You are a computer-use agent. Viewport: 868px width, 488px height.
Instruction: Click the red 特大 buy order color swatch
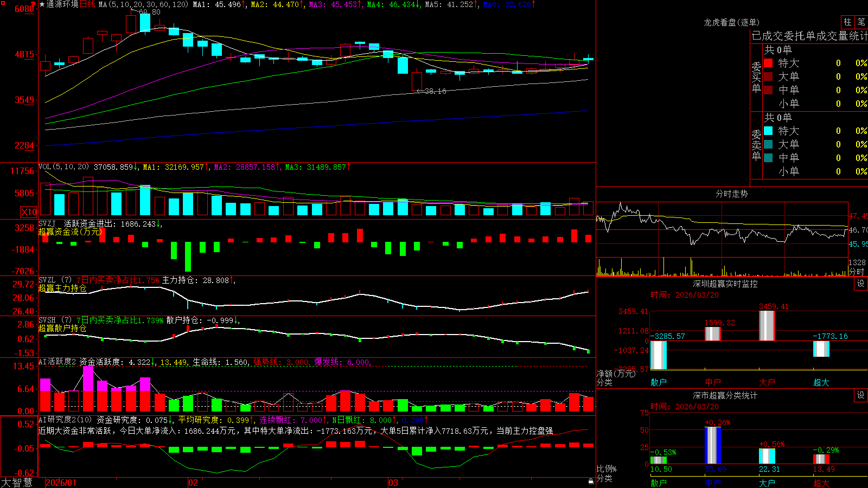pyautogui.click(x=768, y=63)
